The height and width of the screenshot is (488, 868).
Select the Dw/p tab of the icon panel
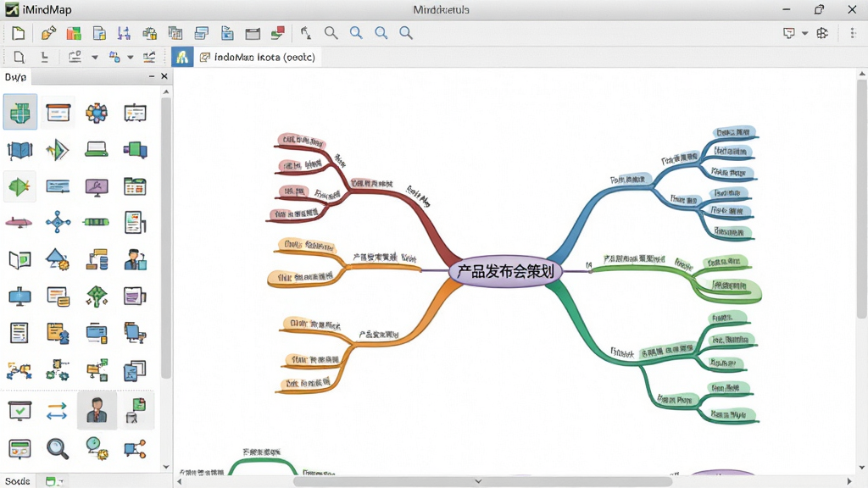tap(15, 77)
